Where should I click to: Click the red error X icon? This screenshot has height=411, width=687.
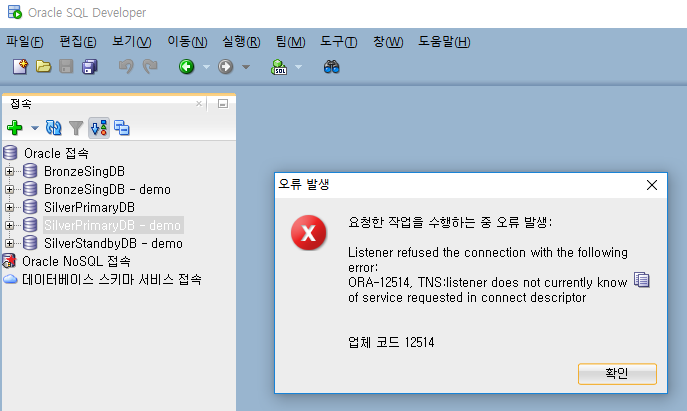308,233
